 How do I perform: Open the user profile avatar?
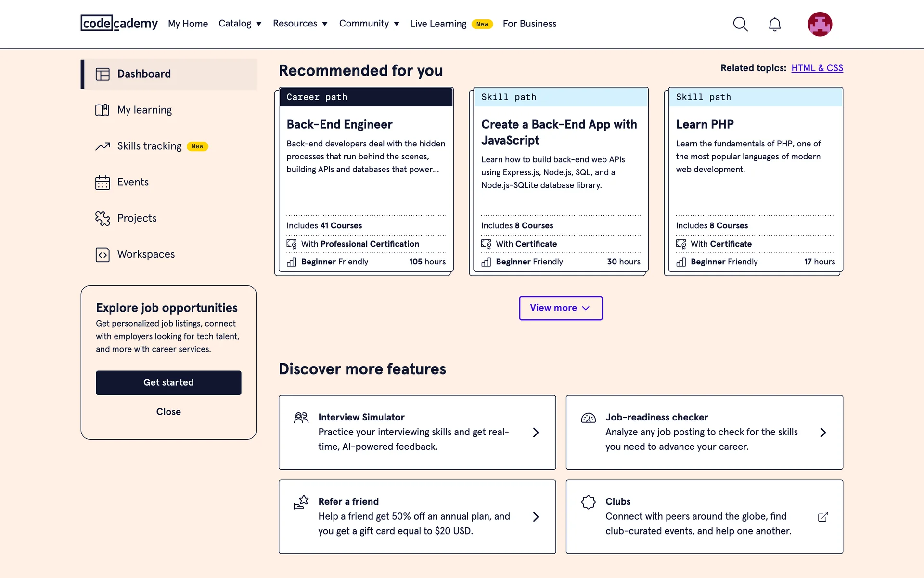point(820,24)
